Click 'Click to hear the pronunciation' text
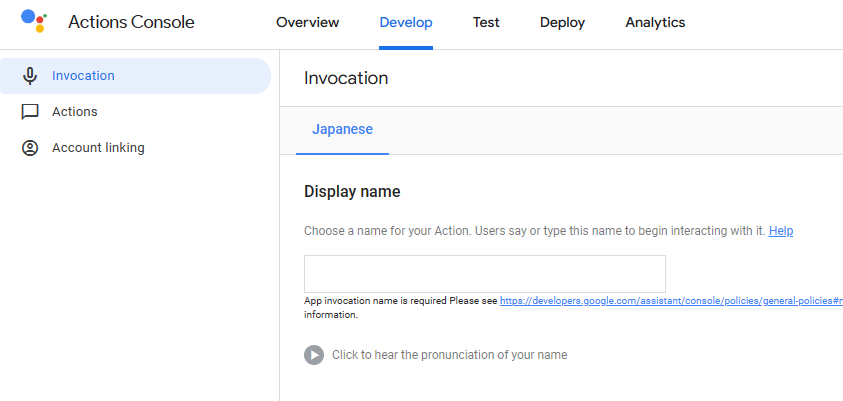Image resolution: width=843 pixels, height=401 pixels. coord(449,355)
